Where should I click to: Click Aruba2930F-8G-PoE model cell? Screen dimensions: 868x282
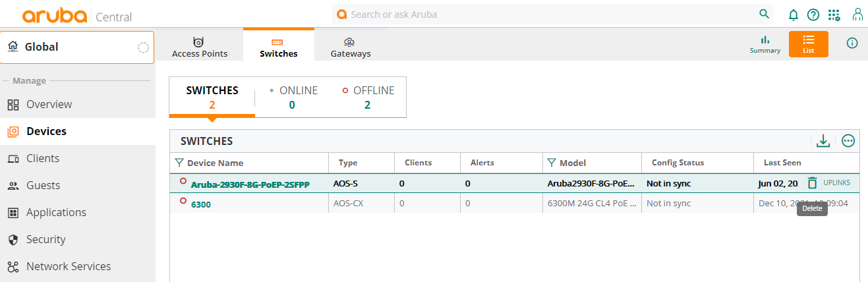pos(591,183)
